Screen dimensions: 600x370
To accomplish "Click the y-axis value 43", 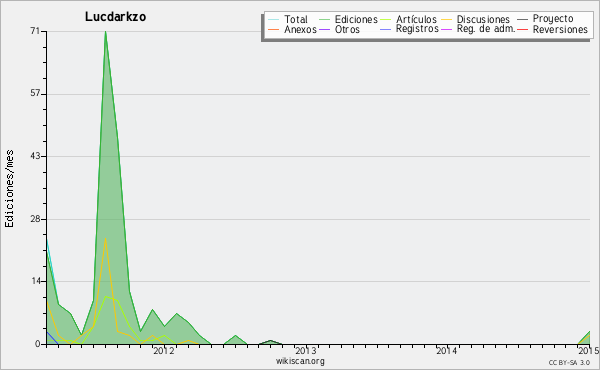I will pyautogui.click(x=35, y=156).
